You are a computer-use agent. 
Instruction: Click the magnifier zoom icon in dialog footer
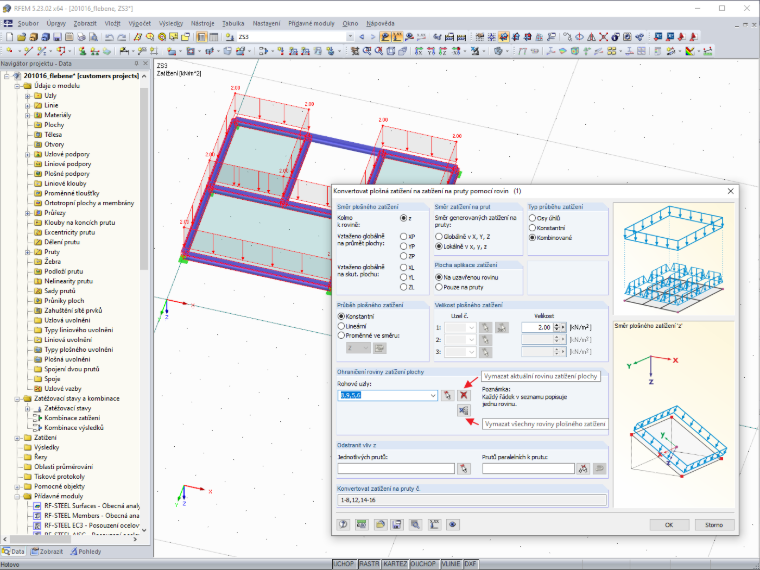coord(415,524)
